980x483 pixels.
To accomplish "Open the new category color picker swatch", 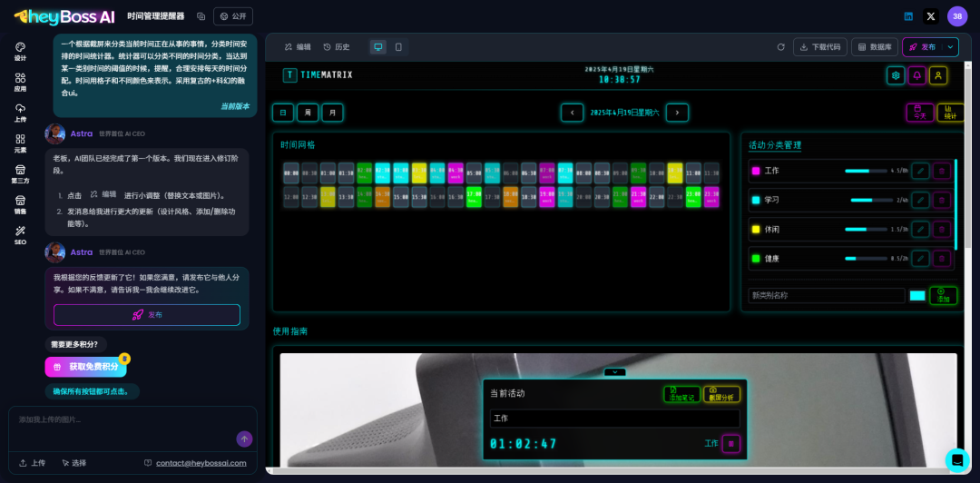I will [x=916, y=296].
